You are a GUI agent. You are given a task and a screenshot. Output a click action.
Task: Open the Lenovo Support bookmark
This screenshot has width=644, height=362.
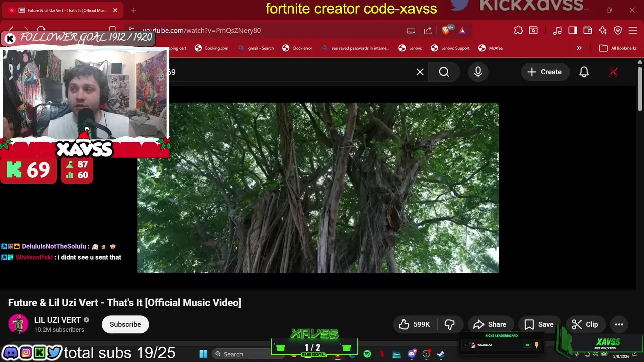coord(450,48)
